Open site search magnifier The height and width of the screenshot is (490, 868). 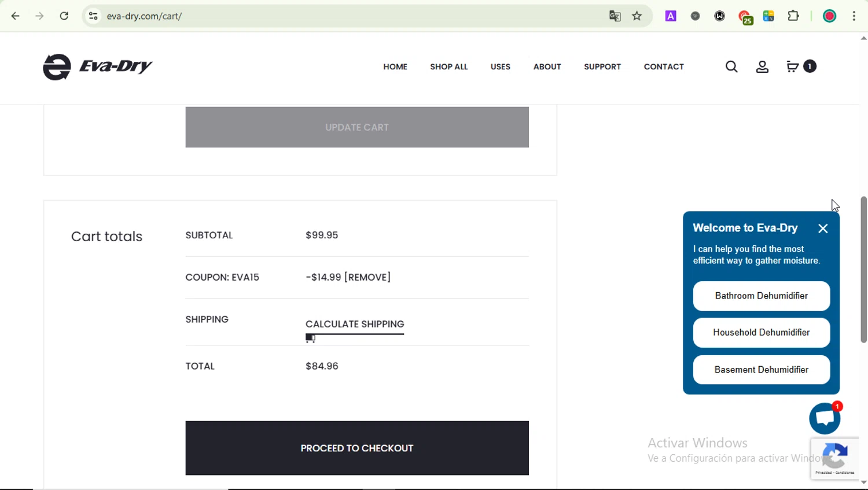click(x=731, y=67)
